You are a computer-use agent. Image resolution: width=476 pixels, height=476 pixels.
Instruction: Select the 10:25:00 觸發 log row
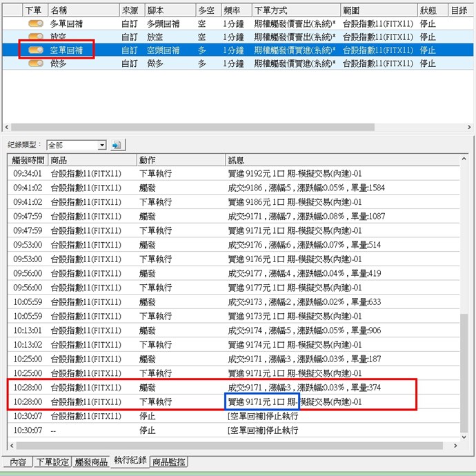pos(233,359)
